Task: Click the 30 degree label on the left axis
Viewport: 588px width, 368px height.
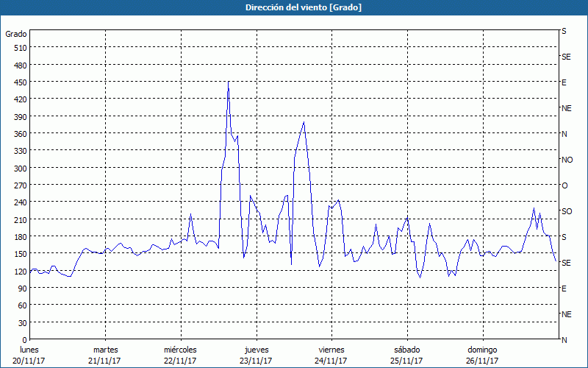Action: coord(21,323)
